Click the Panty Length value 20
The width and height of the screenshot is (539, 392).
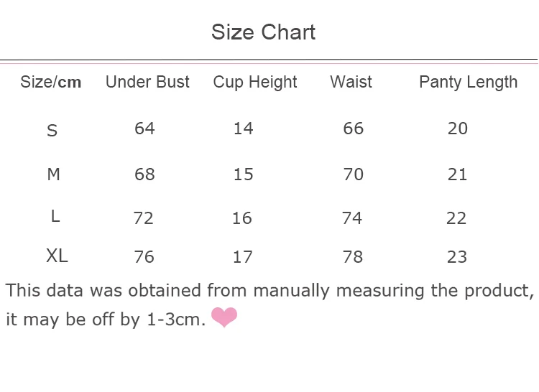[458, 129]
